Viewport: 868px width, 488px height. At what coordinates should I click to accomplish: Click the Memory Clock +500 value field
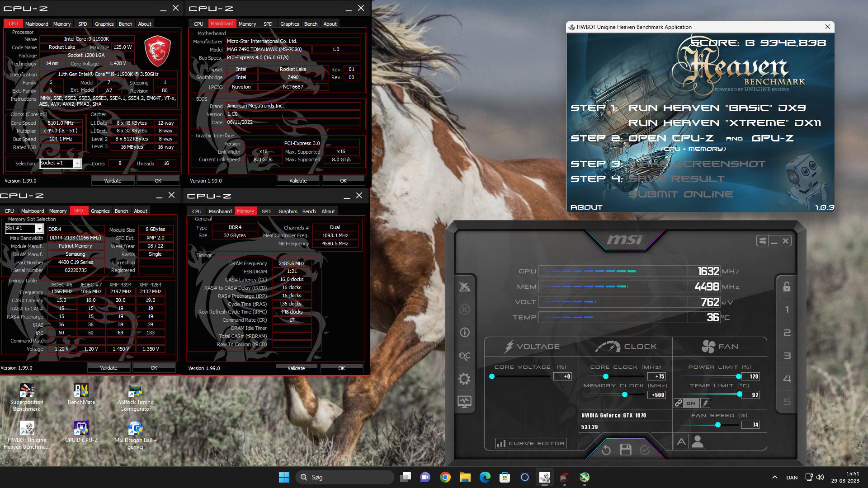pyautogui.click(x=657, y=395)
